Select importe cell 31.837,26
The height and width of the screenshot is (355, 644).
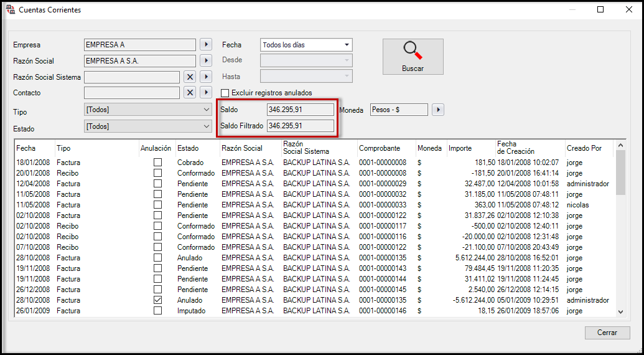point(480,215)
